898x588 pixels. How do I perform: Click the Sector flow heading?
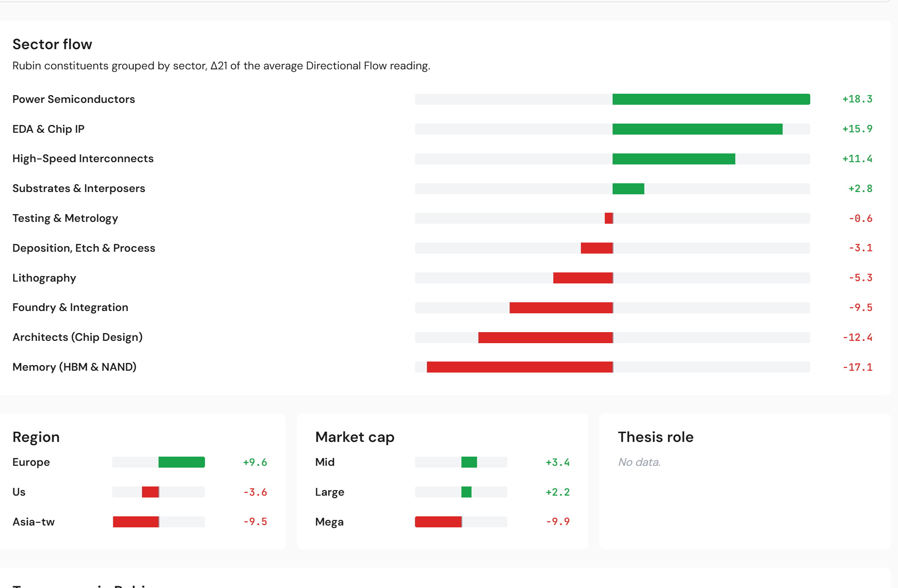(52, 45)
